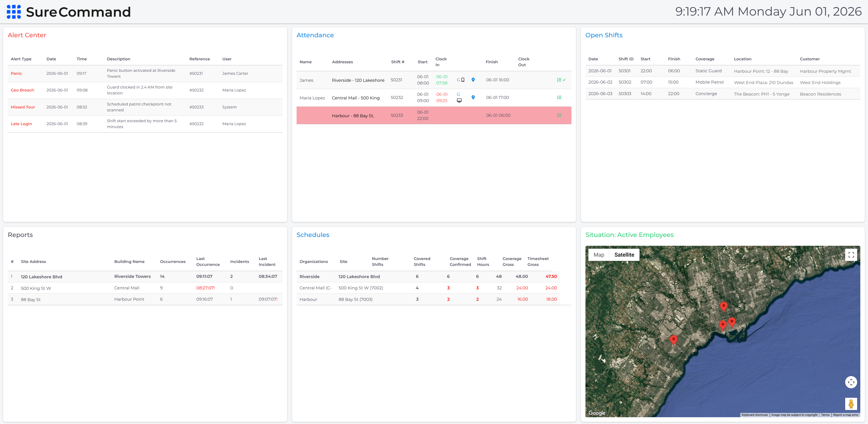868x424 pixels.
Task: Click the desktop monitor icon in Maria Lopez's row
Action: (x=459, y=100)
